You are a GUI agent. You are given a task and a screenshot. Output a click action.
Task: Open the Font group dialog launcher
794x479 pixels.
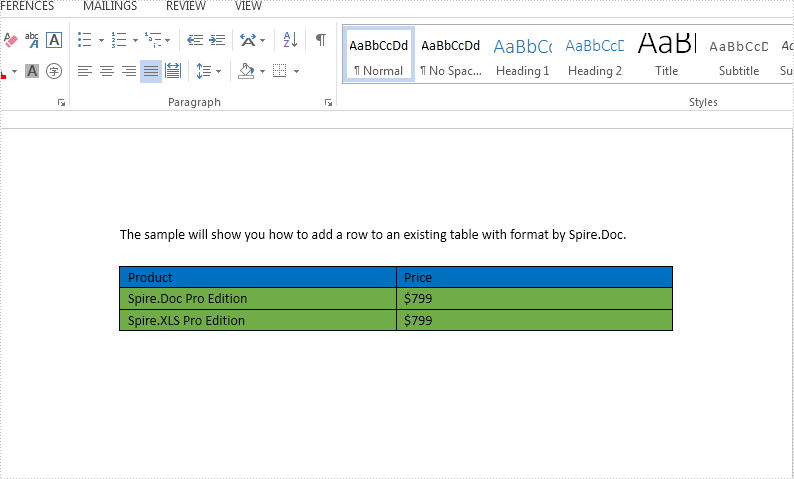(x=61, y=103)
